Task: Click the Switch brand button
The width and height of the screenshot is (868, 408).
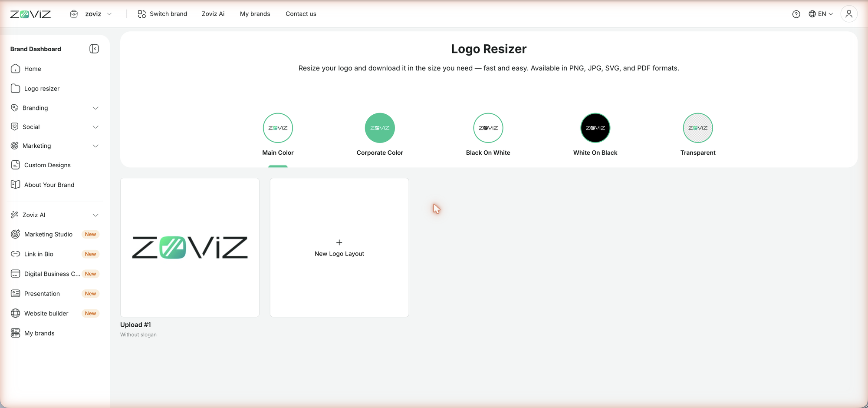Action: [x=162, y=14]
